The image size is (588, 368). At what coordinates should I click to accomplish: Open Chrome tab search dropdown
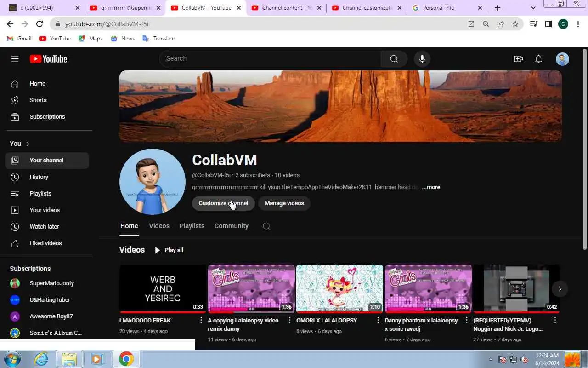coord(533,8)
